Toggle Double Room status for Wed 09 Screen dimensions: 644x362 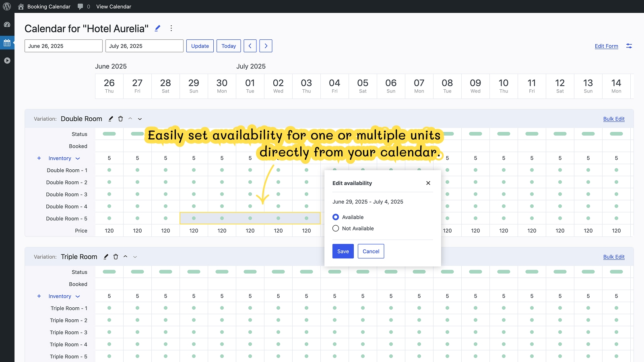coord(475,134)
